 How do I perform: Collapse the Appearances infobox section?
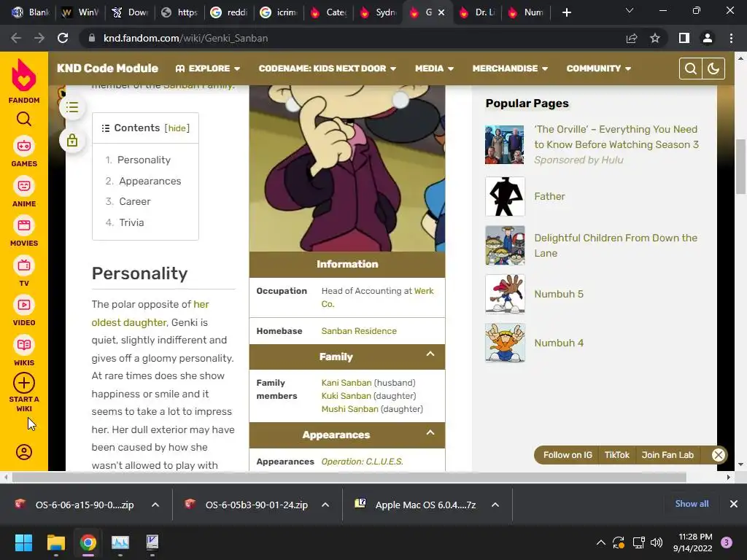(x=430, y=432)
